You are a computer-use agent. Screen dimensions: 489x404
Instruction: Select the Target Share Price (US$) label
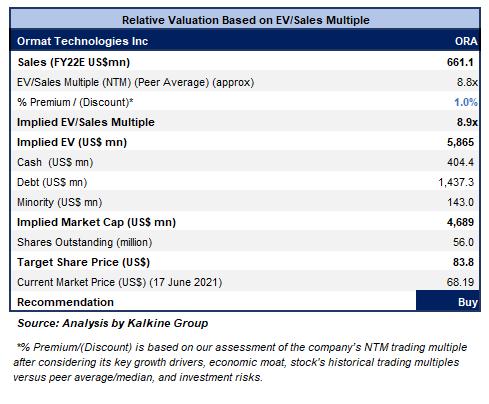pos(83,262)
